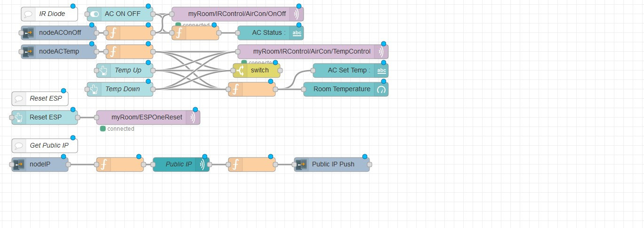Select the AC Set Temp : label
Image resolution: width=644 pixels, height=228 pixels.
coord(349,70)
